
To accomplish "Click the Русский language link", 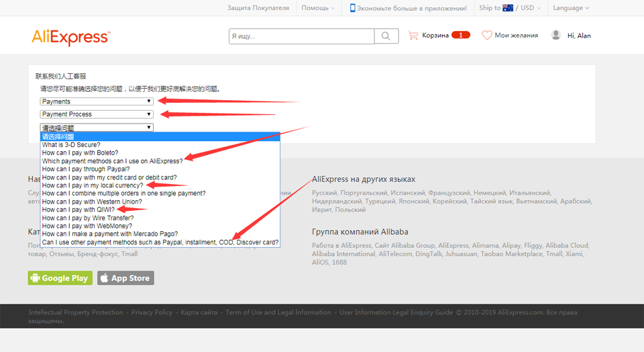I will [x=324, y=193].
